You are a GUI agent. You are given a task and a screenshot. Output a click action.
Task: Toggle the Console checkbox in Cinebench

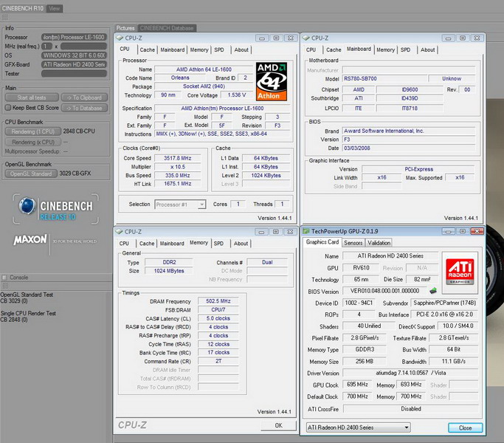pyautogui.click(x=4, y=278)
